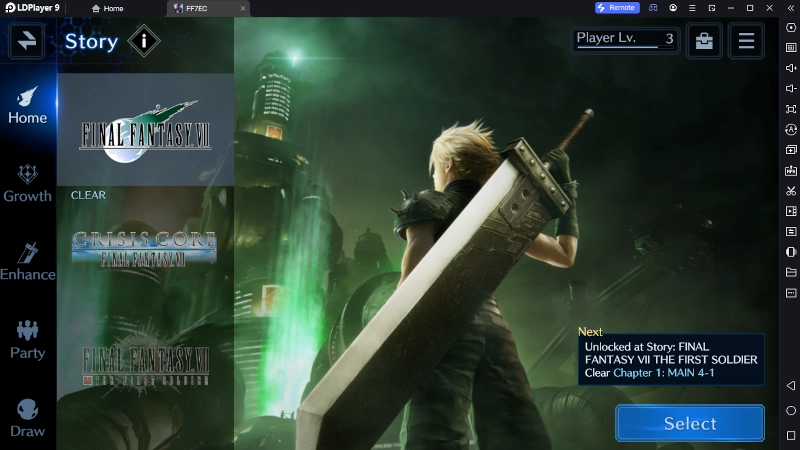The width and height of the screenshot is (800, 450).
Task: Click the CLEAR status label
Action: pos(88,195)
